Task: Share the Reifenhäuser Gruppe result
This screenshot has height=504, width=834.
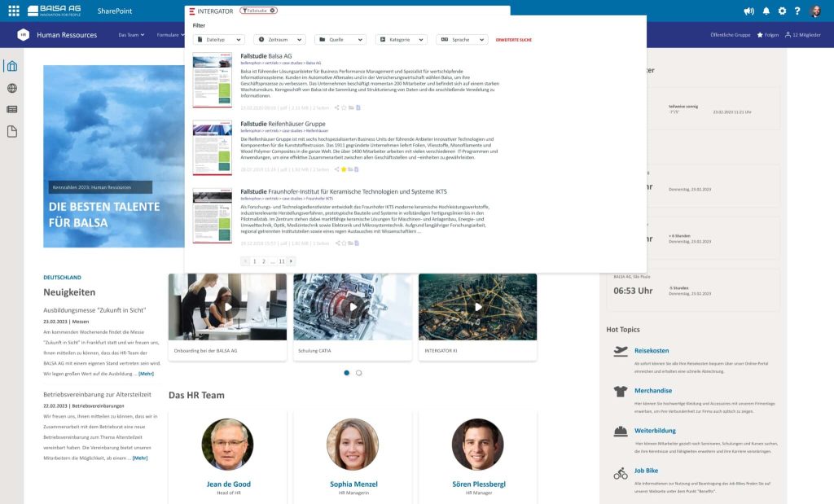Action: tap(336, 169)
